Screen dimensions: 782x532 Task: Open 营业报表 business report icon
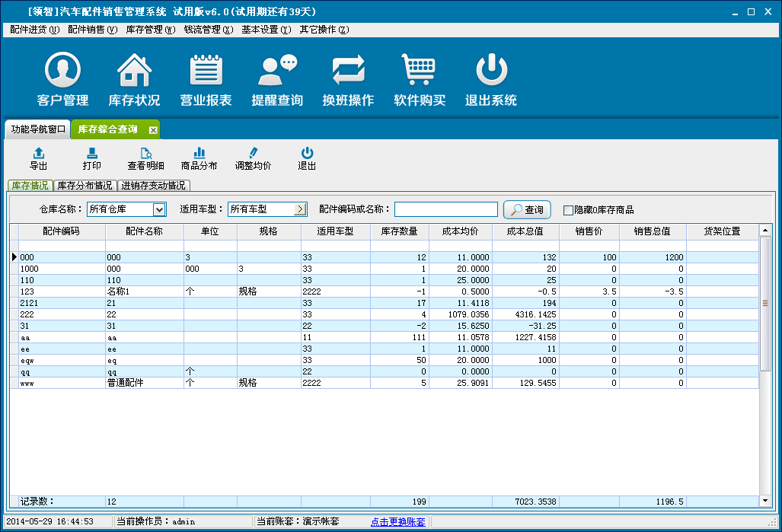pyautogui.click(x=206, y=71)
